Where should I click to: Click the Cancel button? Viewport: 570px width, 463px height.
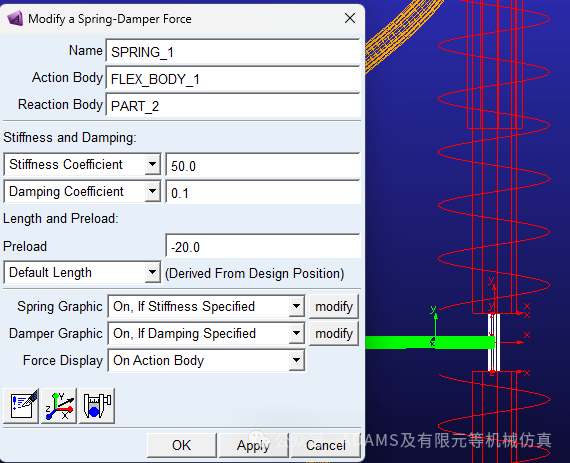coord(326,445)
